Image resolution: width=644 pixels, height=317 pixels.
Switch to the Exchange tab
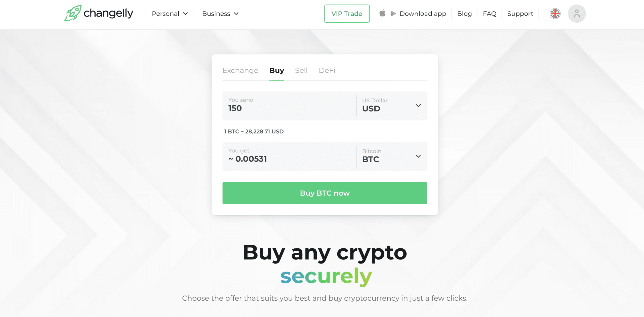[x=240, y=70]
